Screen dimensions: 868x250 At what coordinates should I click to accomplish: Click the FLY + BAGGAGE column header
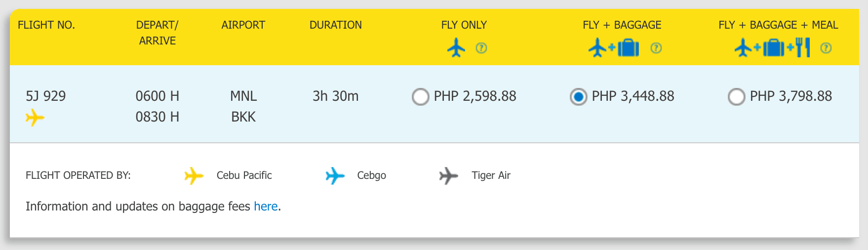[622, 25]
